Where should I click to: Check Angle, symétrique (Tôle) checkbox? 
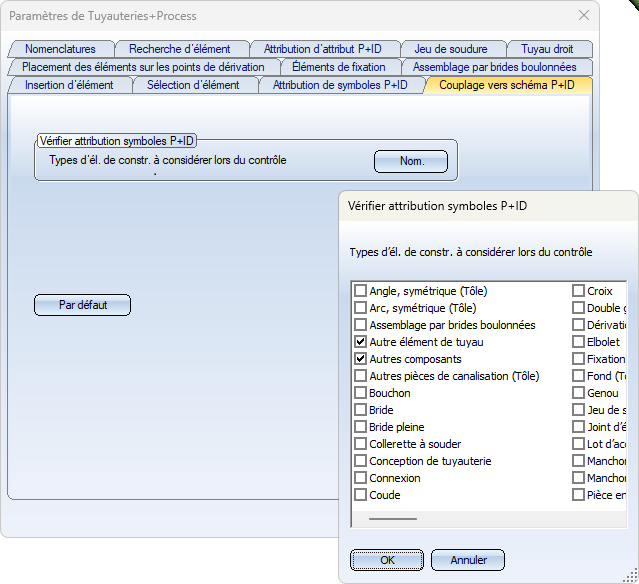click(360, 291)
